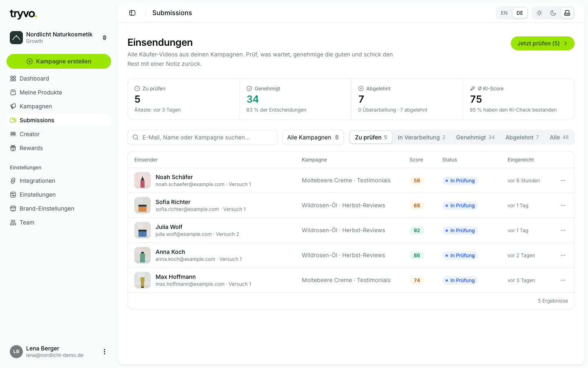
Task: Select the Zu prüfen tab
Action: [x=371, y=137]
